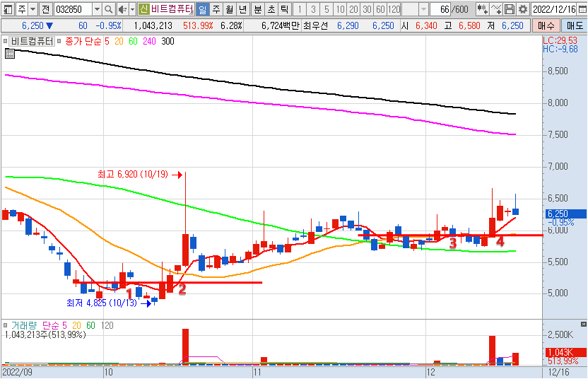Click the green 신 badge icon
The height and width of the screenshot is (379, 588).
tap(144, 9)
